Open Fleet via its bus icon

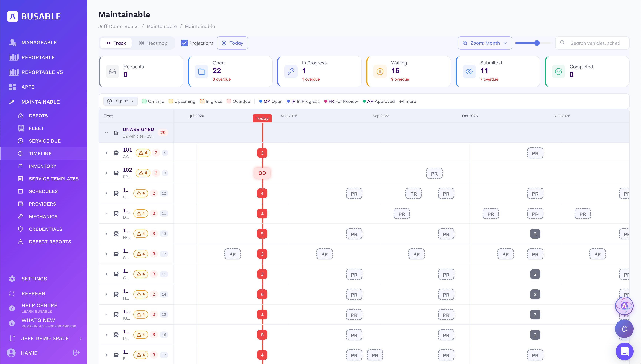[x=21, y=128]
